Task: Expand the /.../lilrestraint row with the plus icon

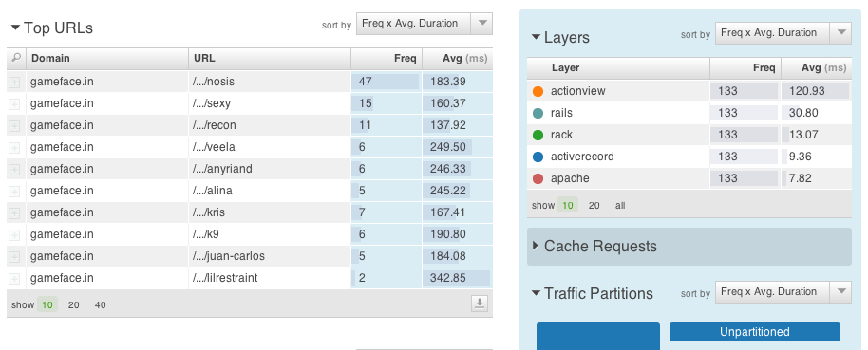Action: [x=14, y=279]
